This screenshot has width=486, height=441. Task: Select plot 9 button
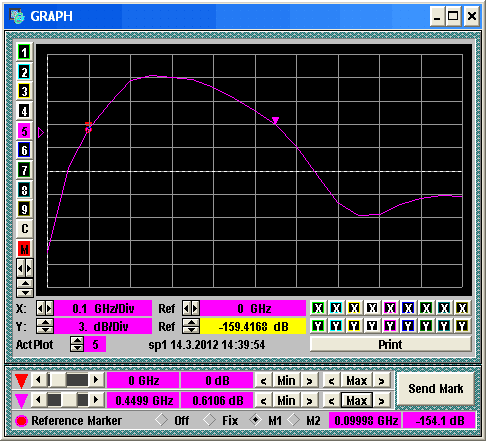tap(24, 209)
